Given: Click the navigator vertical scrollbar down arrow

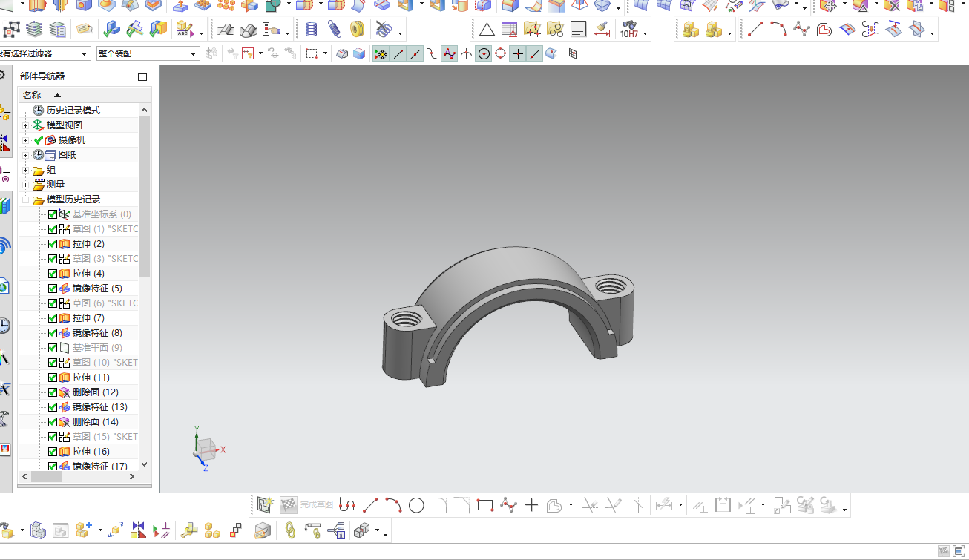Looking at the screenshot, I should click(144, 464).
